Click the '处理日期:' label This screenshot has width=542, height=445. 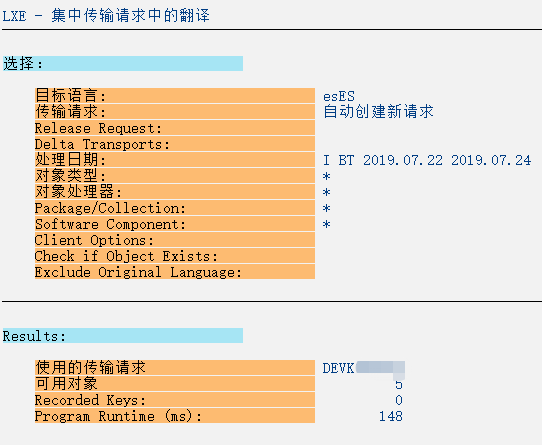[175, 159]
